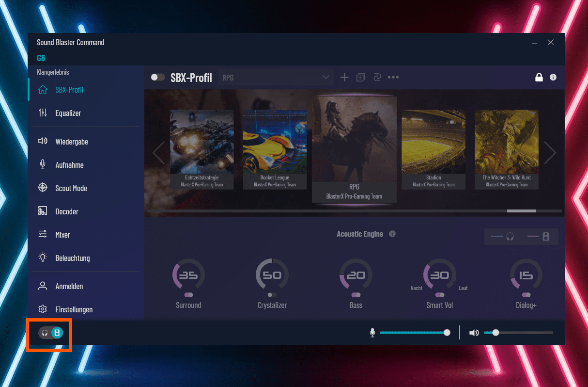Image resolution: width=588 pixels, height=387 pixels.
Task: Click the Surround label
Action: [188, 305]
